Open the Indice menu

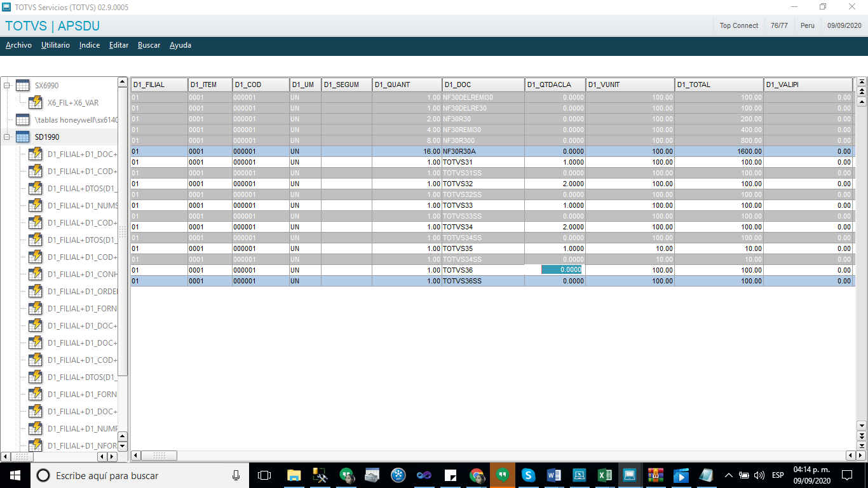pyautogui.click(x=90, y=45)
